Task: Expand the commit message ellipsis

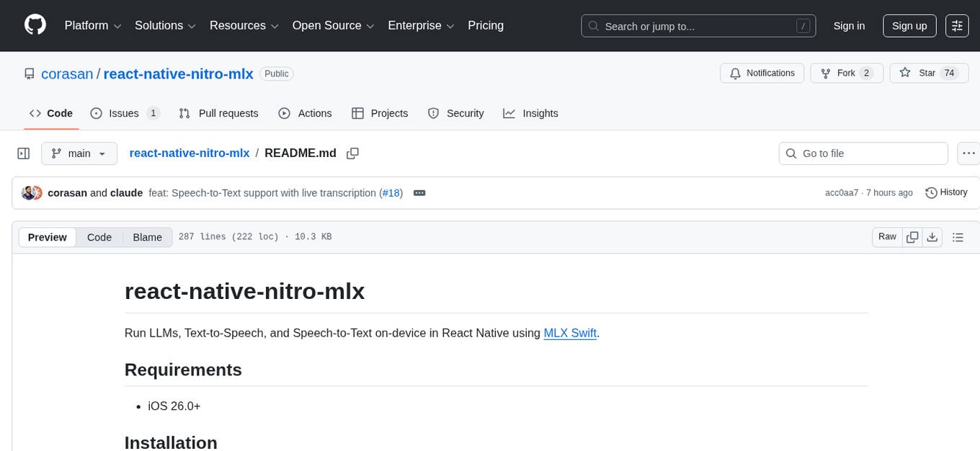Action: 419,192
